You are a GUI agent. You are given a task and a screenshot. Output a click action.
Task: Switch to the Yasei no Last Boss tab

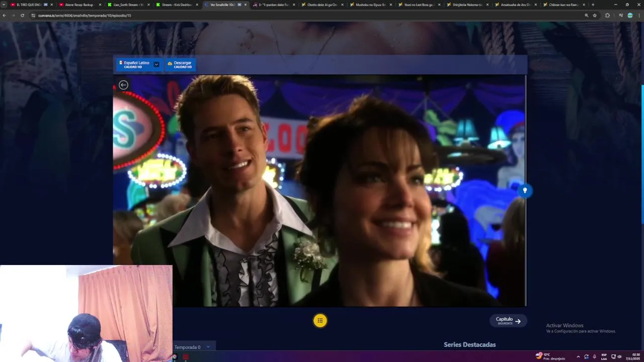(419, 5)
